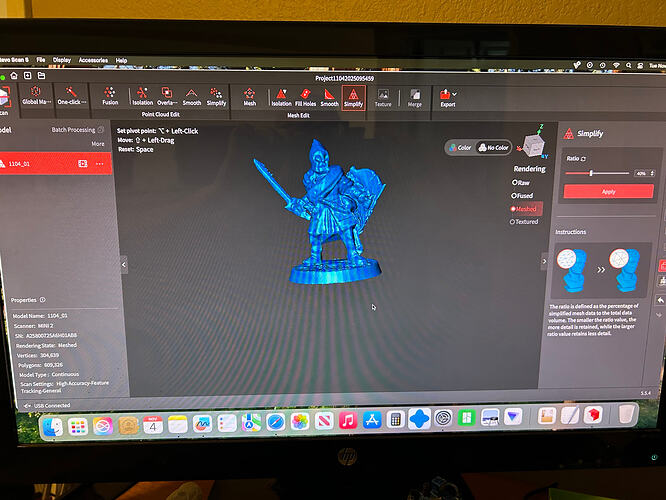
Task: Select the Fused rendering option
Action: (522, 196)
